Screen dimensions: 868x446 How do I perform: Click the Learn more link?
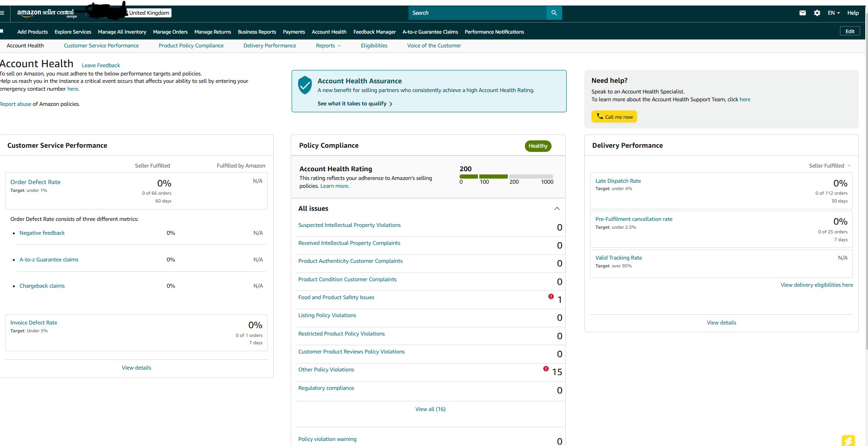pyautogui.click(x=334, y=186)
